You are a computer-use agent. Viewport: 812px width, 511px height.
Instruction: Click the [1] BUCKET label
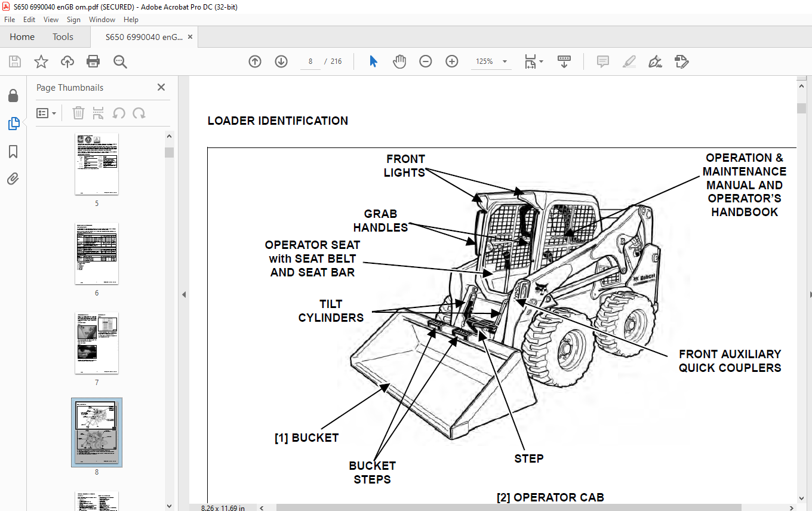tap(306, 438)
